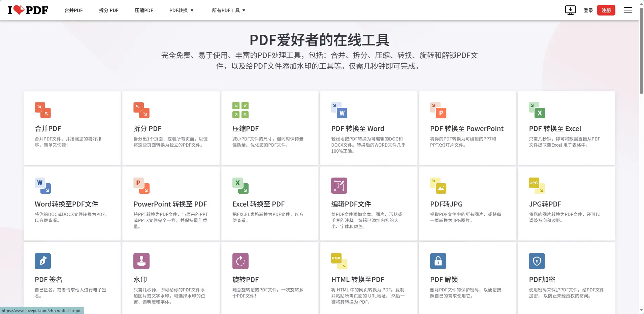Click the PDF 转换至 Excel icon

(537, 110)
